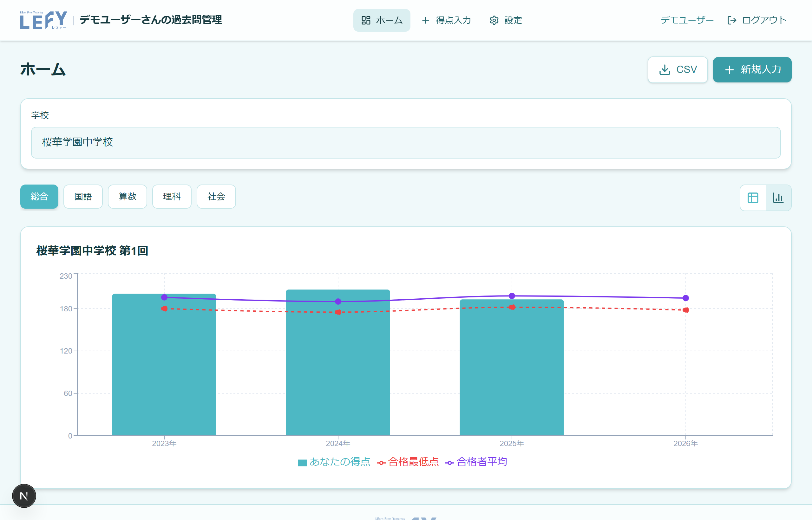Click the settings gear icon
The width and height of the screenshot is (812, 520).
pyautogui.click(x=494, y=20)
